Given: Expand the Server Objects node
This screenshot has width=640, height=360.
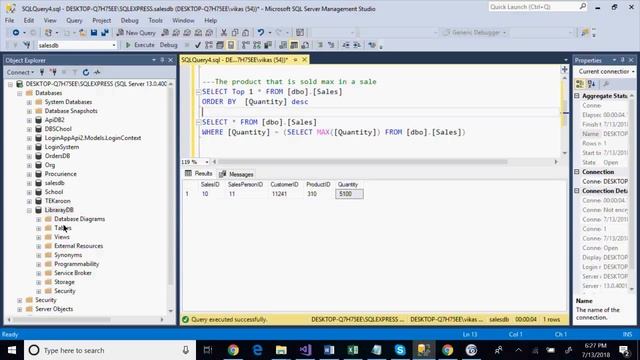Looking at the screenshot, I should click(20, 309).
